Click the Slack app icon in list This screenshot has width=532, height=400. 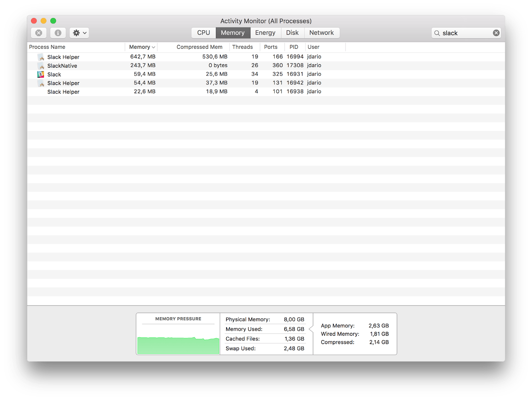coord(41,74)
